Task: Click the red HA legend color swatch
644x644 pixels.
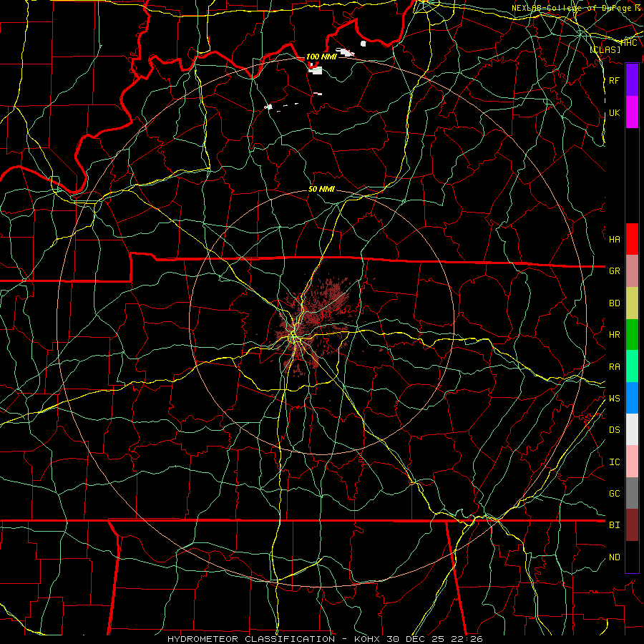Action: click(632, 239)
